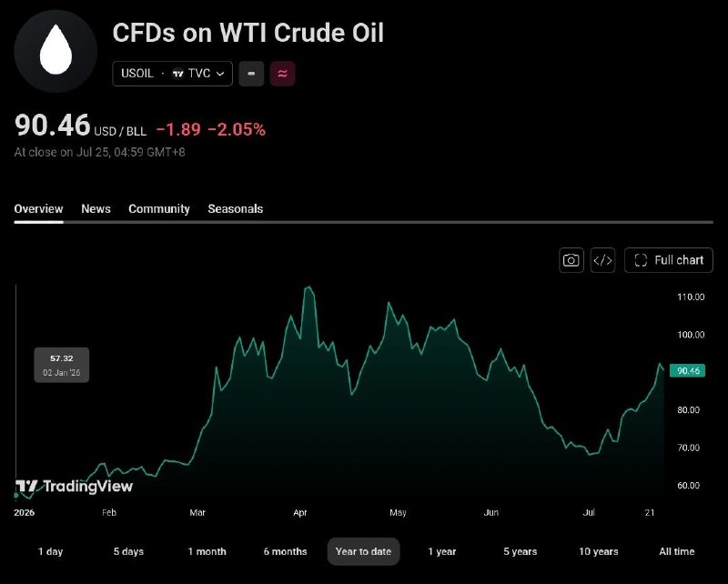Switch to the News tab

point(96,209)
